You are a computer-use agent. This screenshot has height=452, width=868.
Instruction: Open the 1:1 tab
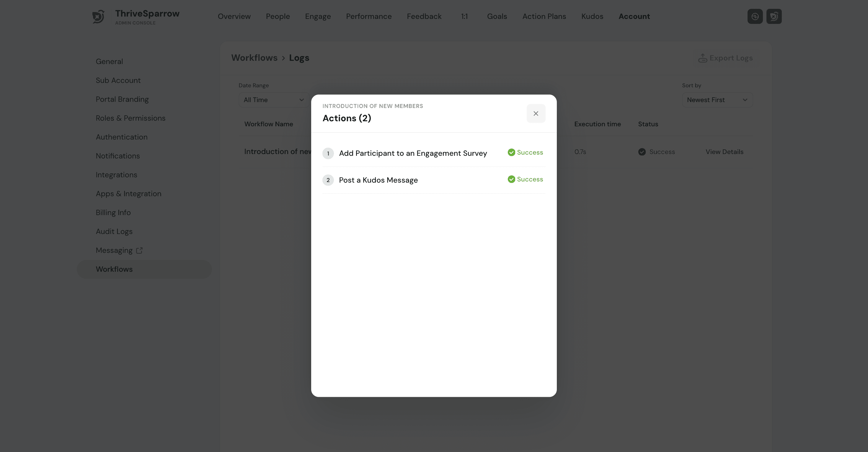click(464, 16)
